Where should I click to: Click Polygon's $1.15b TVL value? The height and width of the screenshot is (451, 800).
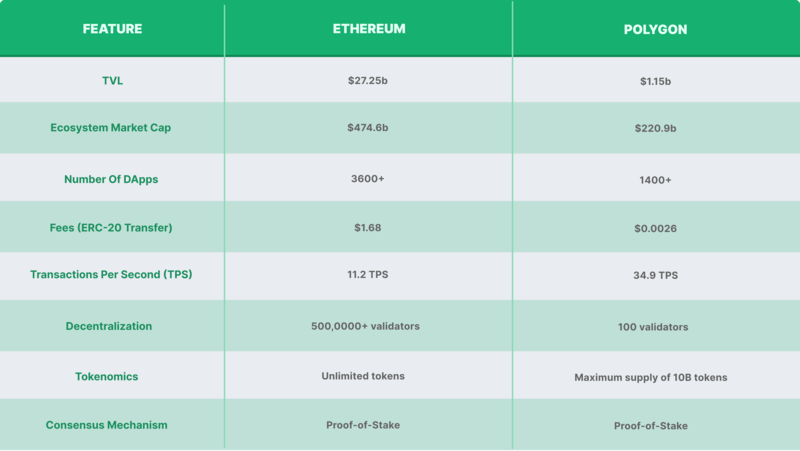656,79
